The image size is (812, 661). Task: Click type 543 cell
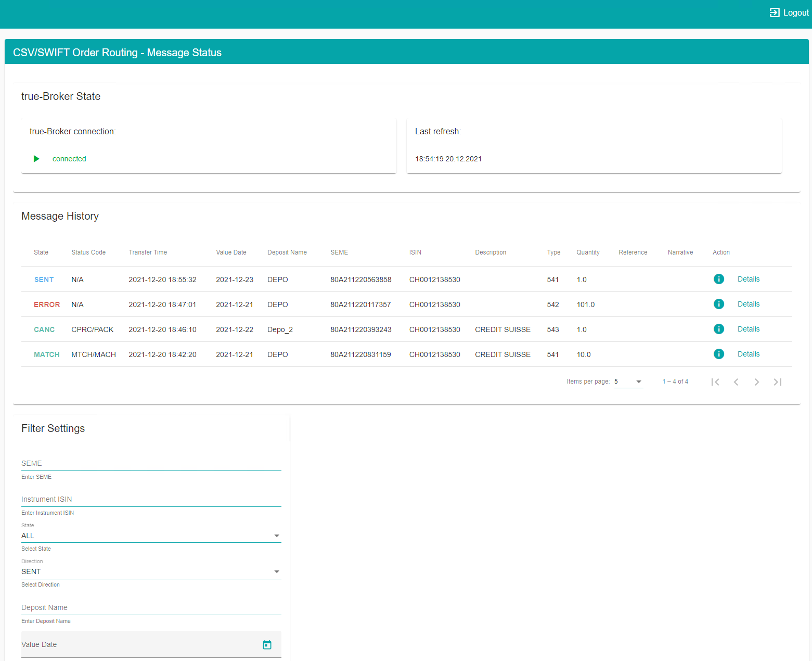coord(553,329)
